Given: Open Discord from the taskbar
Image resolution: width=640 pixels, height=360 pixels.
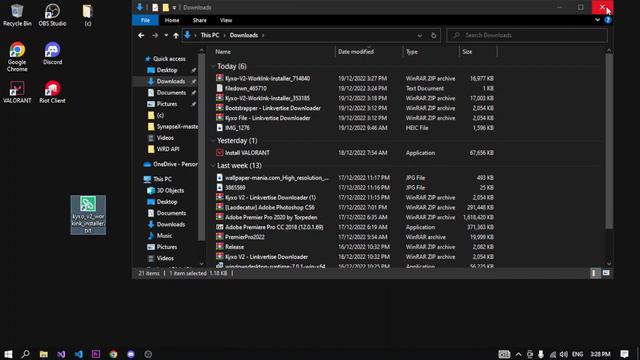Looking at the screenshot, I should 131,354.
